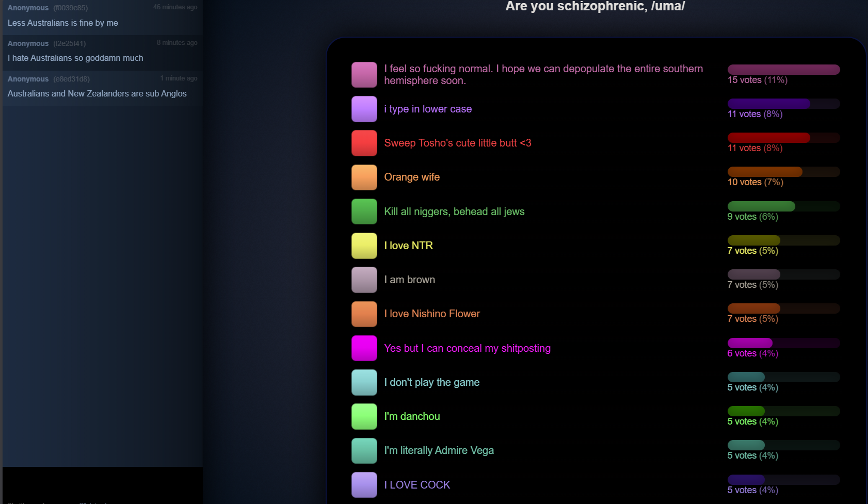The image size is (868, 504).
Task: Click the result bar for "I'm danchou"
Action: [x=783, y=411]
